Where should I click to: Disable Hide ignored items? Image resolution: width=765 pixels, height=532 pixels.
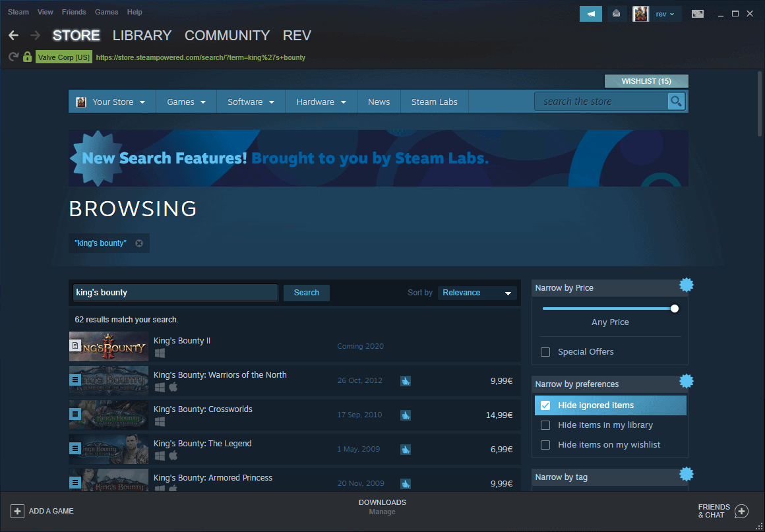545,405
